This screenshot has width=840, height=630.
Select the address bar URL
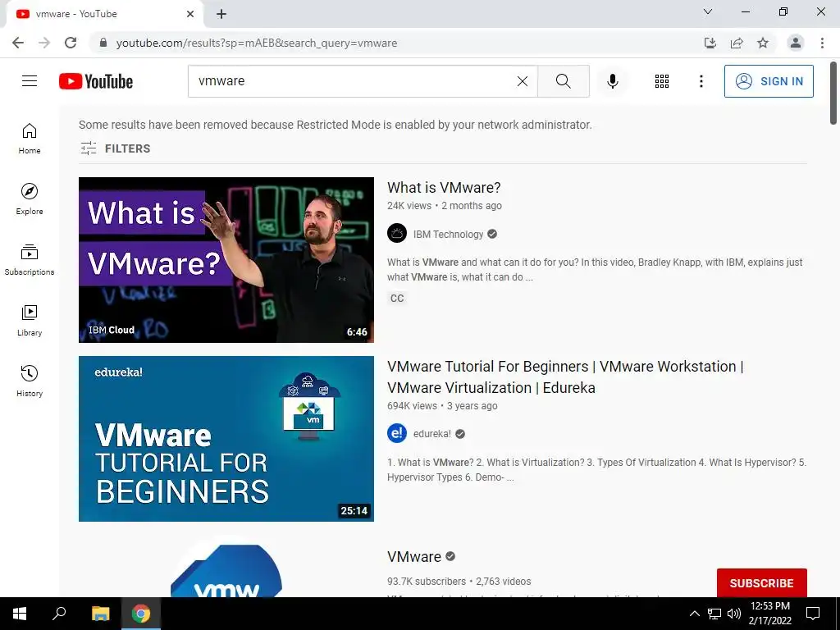[x=257, y=43]
